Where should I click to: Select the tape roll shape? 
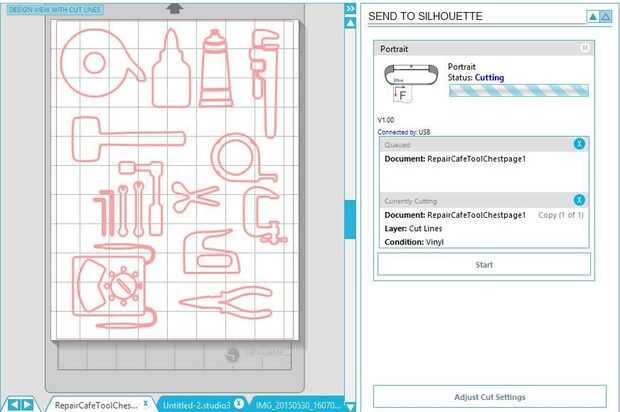point(101,63)
